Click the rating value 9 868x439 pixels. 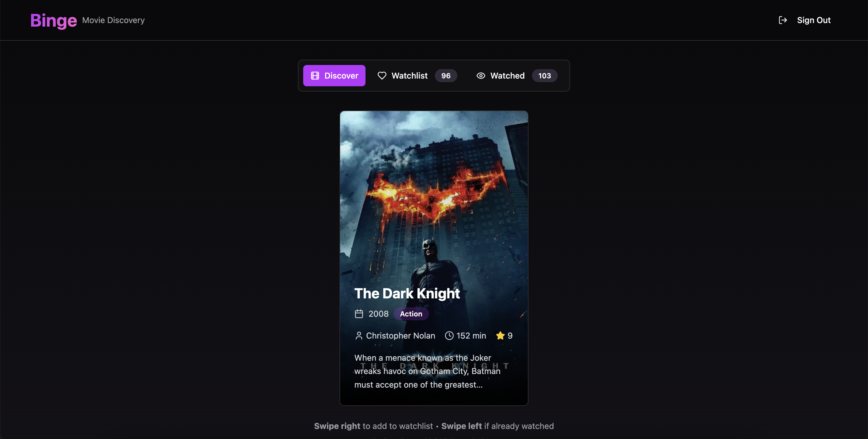pos(510,336)
